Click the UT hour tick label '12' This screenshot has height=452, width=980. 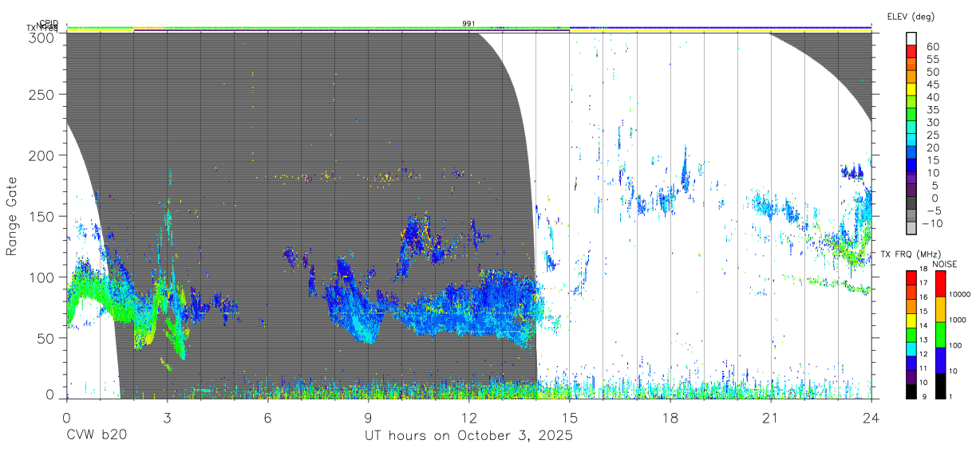(468, 417)
